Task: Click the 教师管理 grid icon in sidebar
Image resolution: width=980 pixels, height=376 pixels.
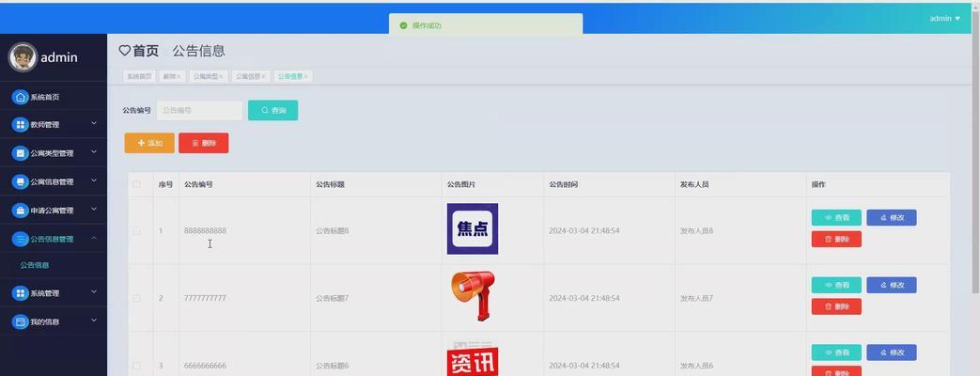Action: coord(21,124)
